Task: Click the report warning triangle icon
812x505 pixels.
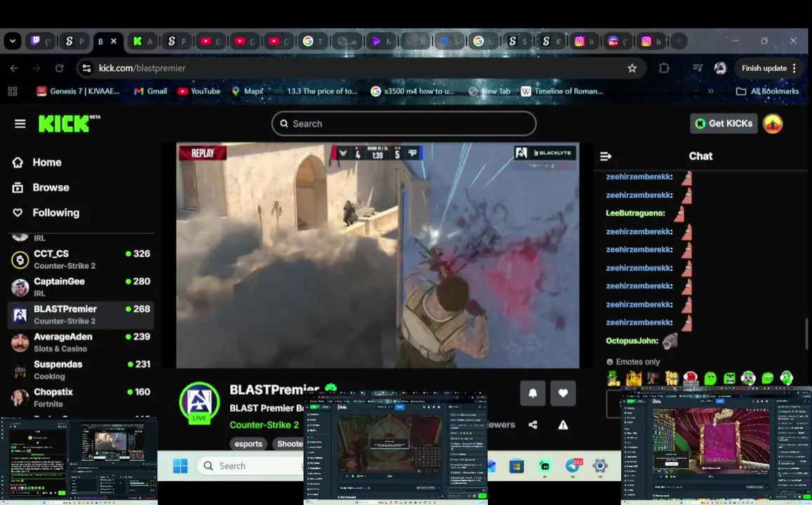Action: pyautogui.click(x=563, y=425)
